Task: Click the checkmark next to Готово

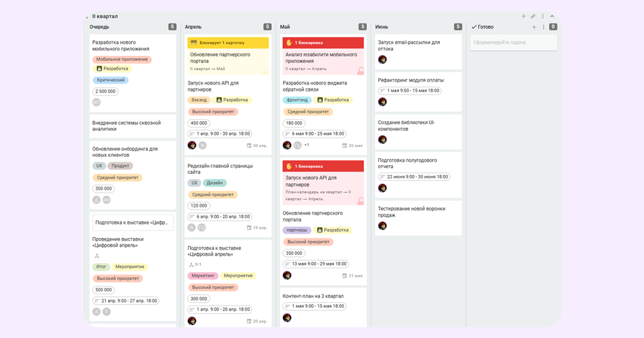Action: click(474, 27)
